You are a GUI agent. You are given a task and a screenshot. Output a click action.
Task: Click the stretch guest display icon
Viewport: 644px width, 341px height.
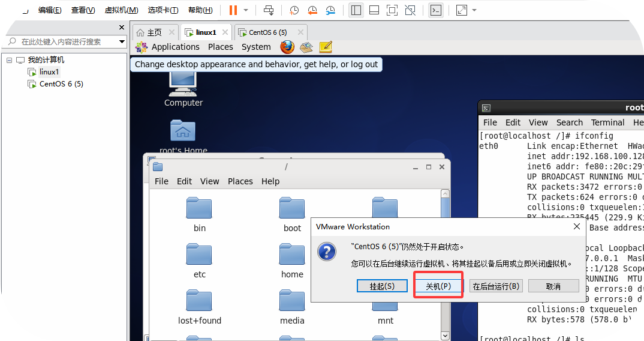click(462, 10)
